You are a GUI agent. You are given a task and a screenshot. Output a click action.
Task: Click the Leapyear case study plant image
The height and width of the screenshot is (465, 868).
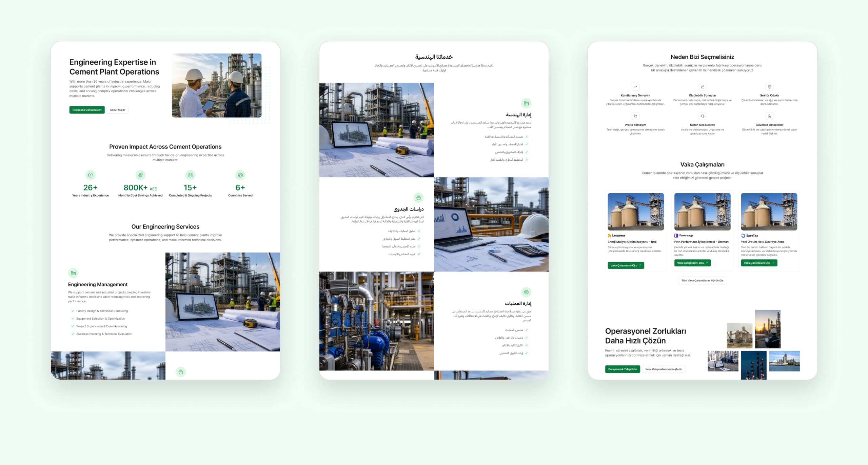pos(636,212)
